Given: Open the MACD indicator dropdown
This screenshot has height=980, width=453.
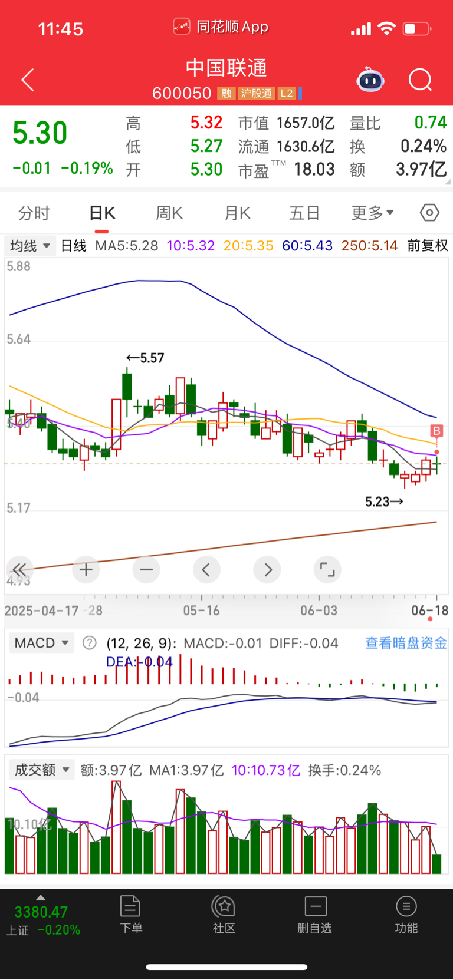Looking at the screenshot, I should (41, 643).
